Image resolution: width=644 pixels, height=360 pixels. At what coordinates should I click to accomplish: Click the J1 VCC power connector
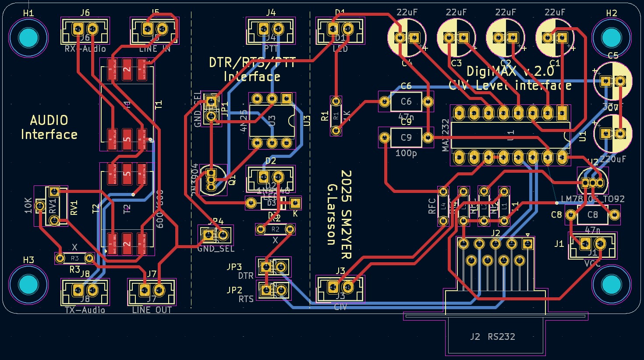(x=592, y=245)
